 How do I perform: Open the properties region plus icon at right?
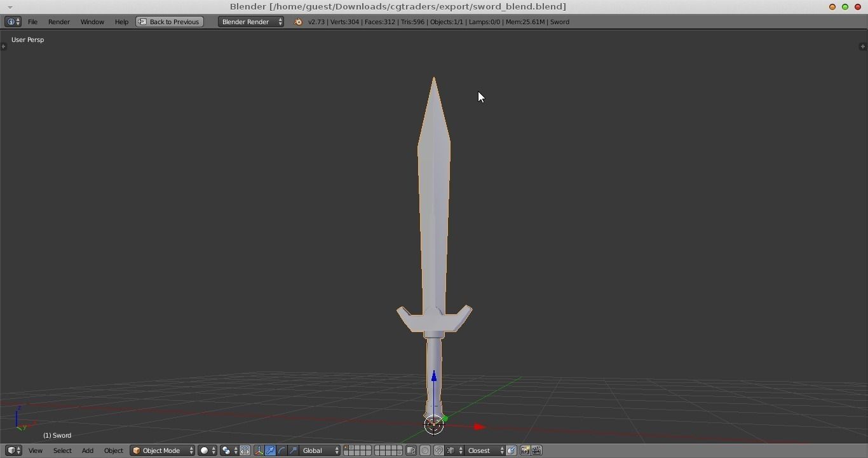click(x=862, y=46)
